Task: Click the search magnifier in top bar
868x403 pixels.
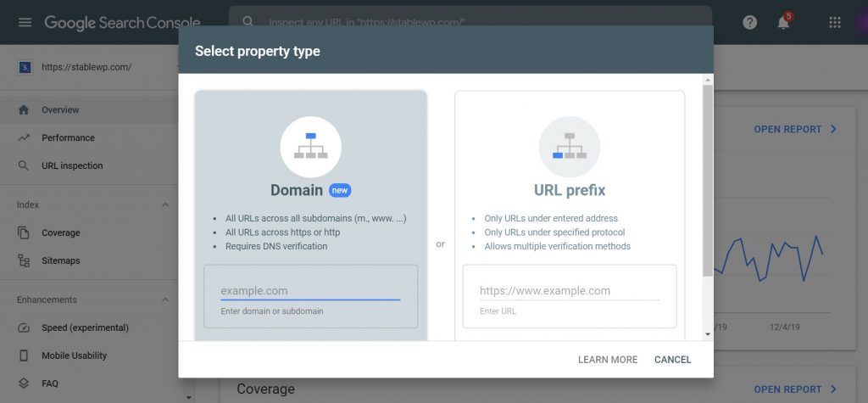Action: [x=248, y=21]
